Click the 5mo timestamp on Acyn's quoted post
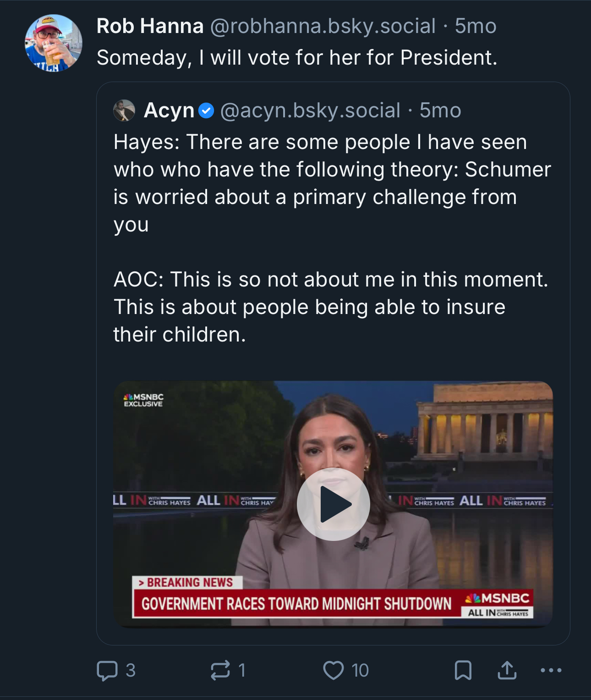The height and width of the screenshot is (700, 591). pyautogui.click(x=440, y=110)
